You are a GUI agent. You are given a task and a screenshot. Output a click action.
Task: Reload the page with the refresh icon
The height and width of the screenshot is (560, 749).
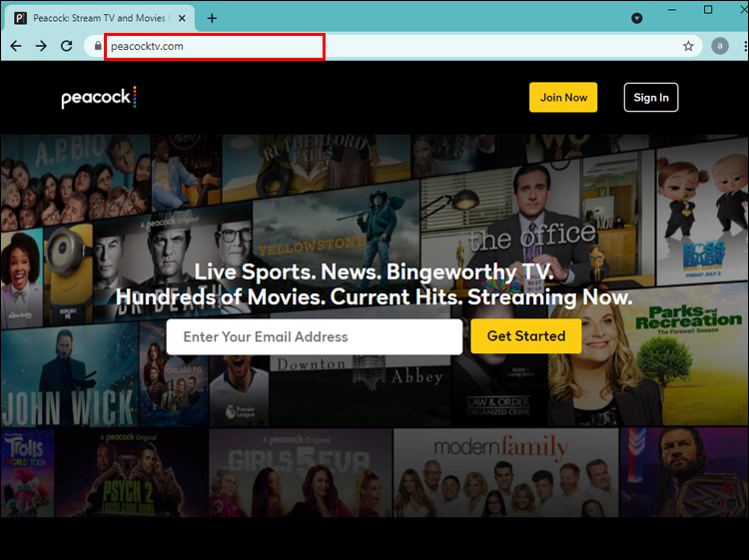(x=66, y=46)
